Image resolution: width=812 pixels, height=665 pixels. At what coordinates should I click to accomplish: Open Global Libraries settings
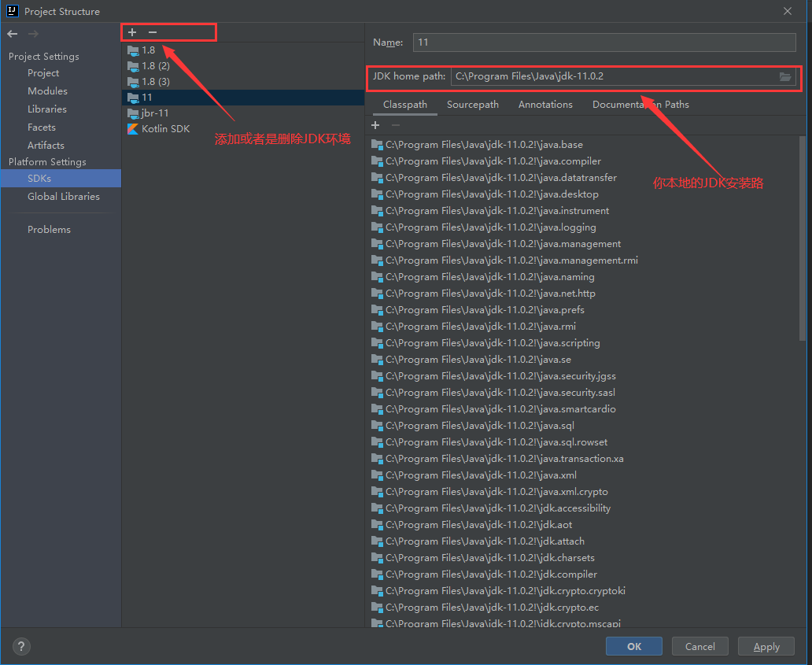(63, 197)
